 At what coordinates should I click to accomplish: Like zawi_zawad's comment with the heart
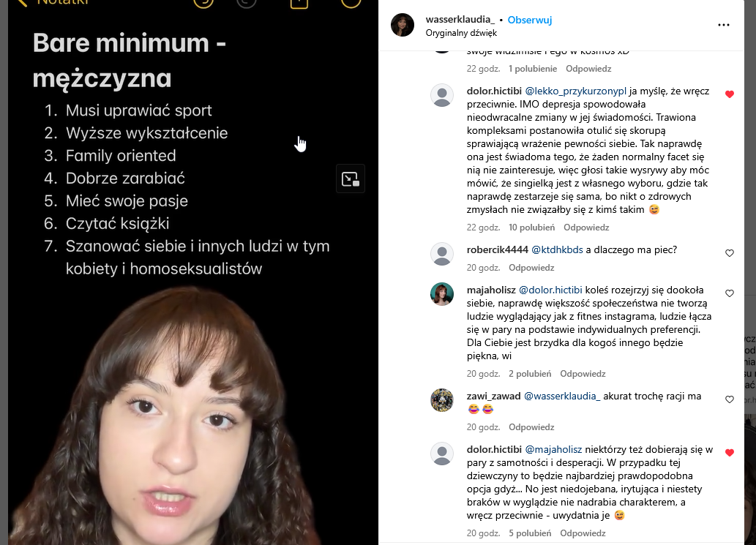[x=730, y=399]
